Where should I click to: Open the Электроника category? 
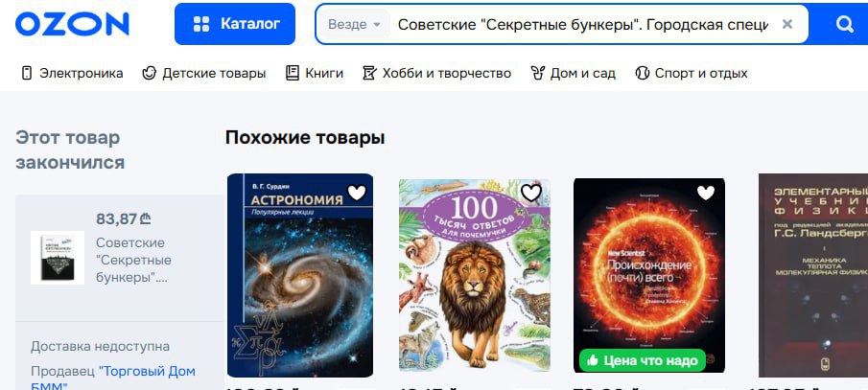[72, 73]
